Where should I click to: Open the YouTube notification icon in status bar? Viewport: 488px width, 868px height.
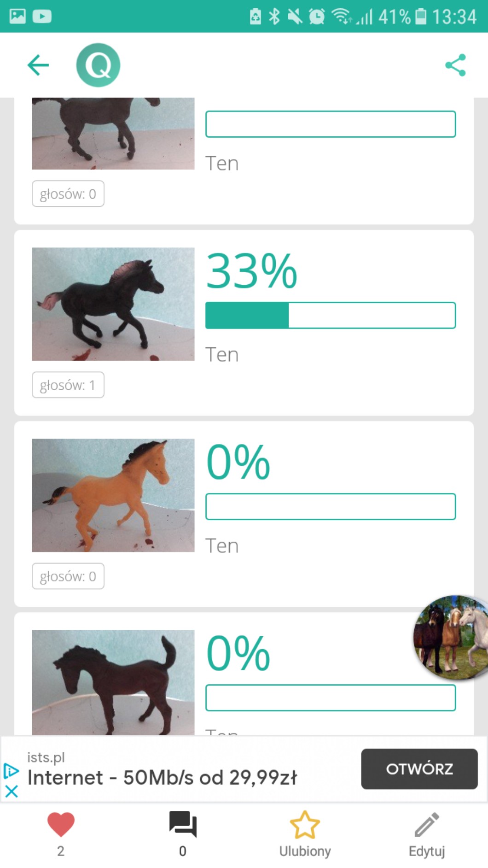pyautogui.click(x=42, y=17)
